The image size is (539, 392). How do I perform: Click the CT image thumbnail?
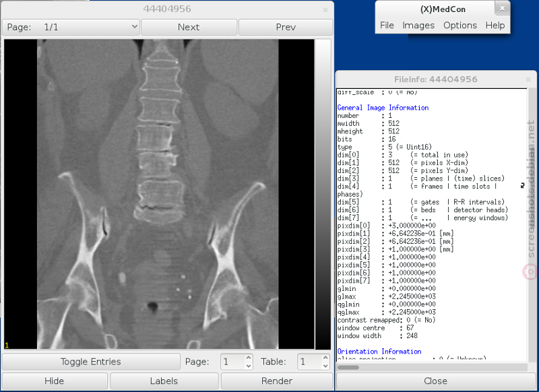click(159, 195)
